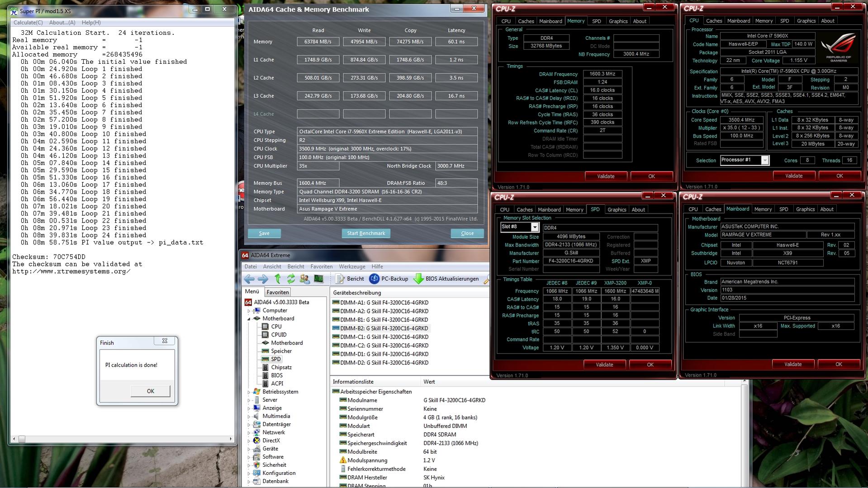Open the Bericht report wizard toolbar button
Viewport: 868px width, 488px height.
pyautogui.click(x=350, y=279)
